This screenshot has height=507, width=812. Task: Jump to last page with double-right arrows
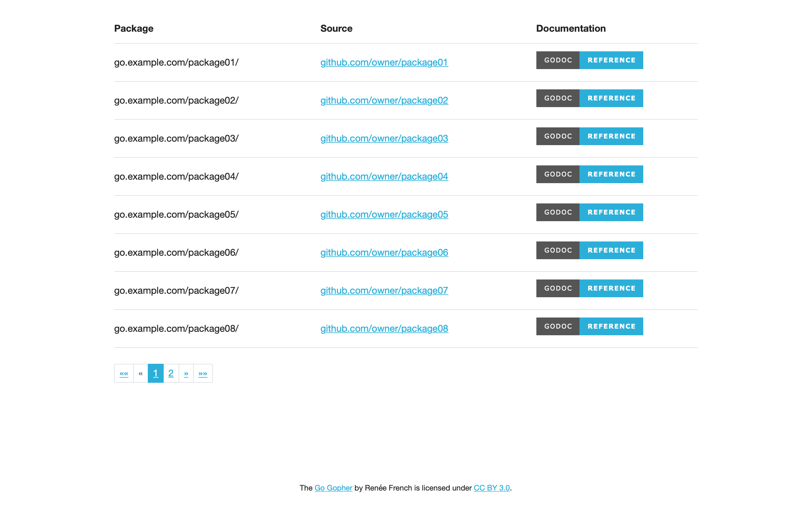pos(203,373)
